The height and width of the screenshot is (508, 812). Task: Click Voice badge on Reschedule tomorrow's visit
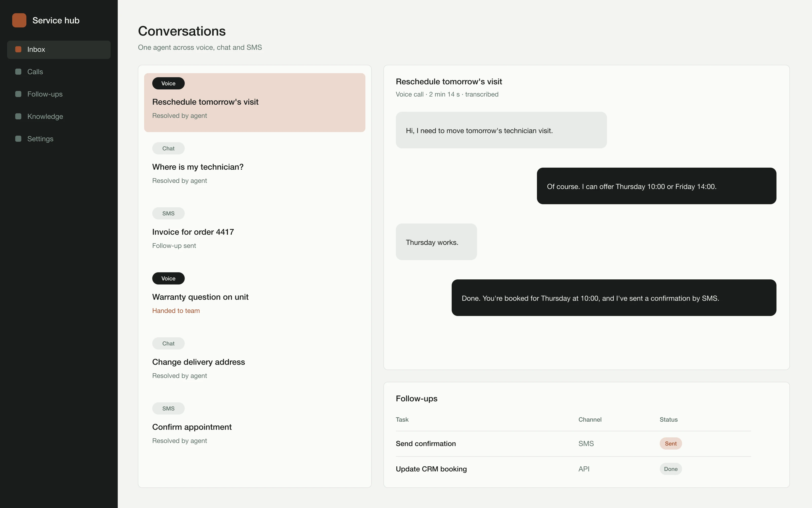tap(168, 83)
